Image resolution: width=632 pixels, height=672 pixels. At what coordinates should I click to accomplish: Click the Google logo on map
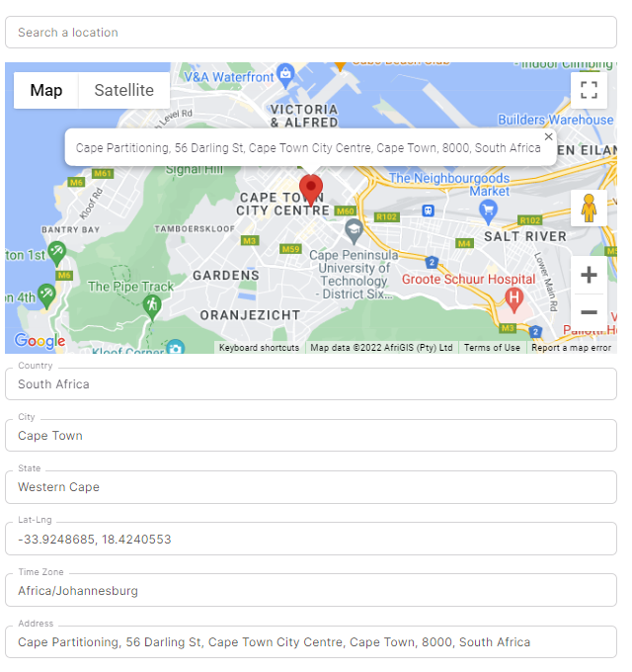point(39,341)
